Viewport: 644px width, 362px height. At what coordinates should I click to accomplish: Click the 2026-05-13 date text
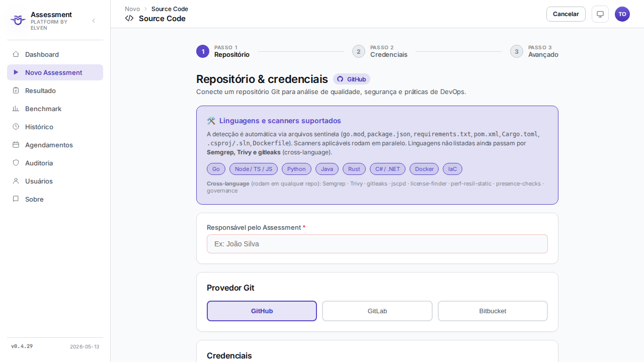pos(85,347)
